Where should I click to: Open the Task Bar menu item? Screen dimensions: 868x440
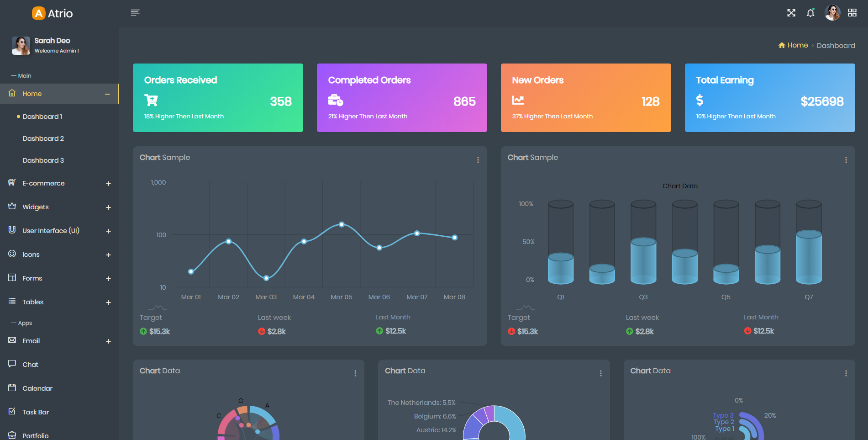[x=36, y=412]
